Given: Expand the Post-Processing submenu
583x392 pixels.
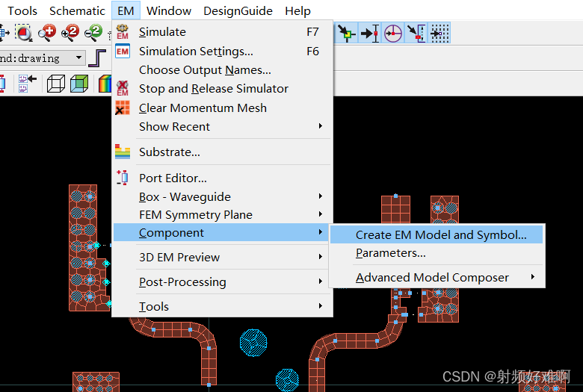Looking at the screenshot, I should 222,281.
